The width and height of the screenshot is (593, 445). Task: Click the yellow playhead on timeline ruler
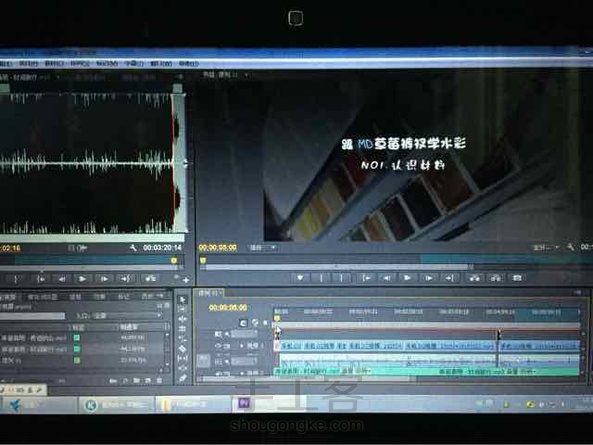tap(276, 319)
